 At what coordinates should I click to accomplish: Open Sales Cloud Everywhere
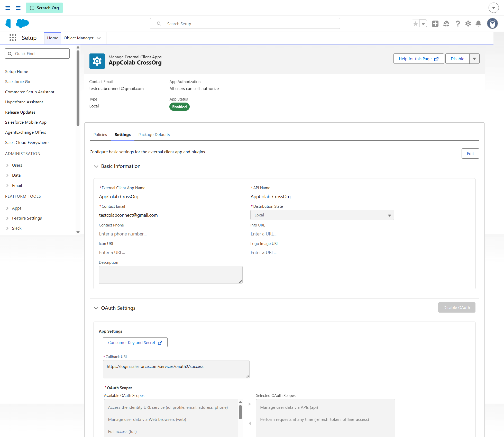27,142
